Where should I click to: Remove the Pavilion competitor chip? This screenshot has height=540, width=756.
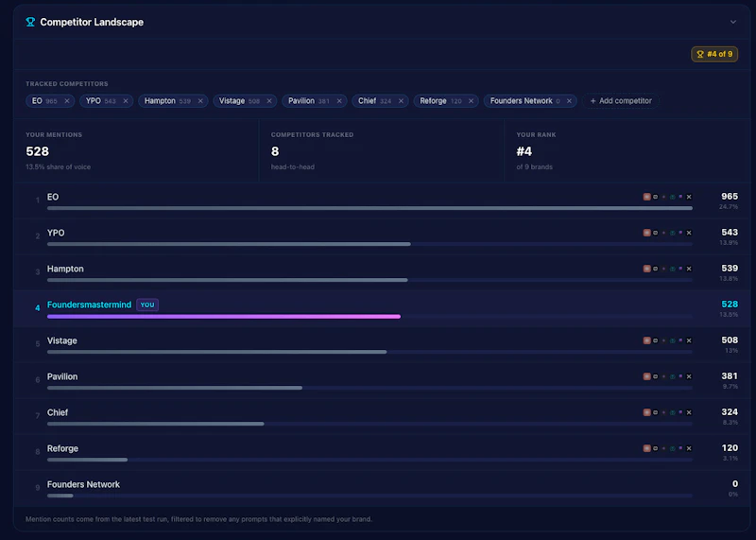pos(339,101)
